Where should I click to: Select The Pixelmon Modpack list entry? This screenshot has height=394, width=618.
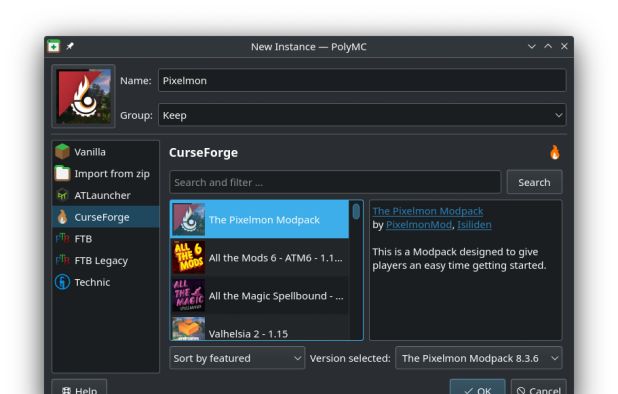pyautogui.click(x=260, y=219)
